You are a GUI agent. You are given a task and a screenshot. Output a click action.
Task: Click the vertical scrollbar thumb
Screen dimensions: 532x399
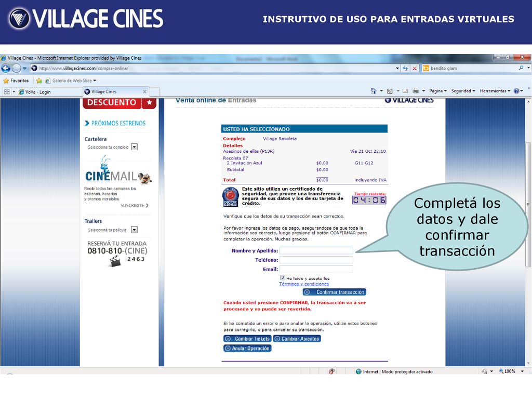click(528, 204)
